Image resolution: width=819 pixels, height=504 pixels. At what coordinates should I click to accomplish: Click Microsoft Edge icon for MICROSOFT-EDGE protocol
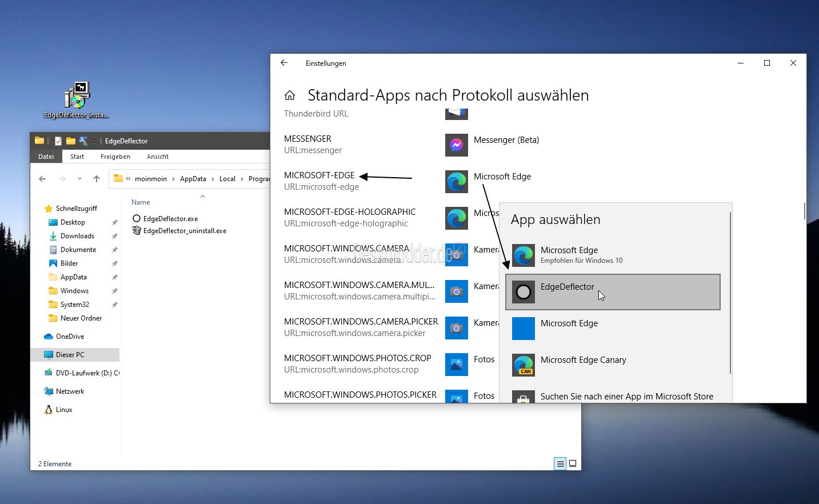pos(456,181)
